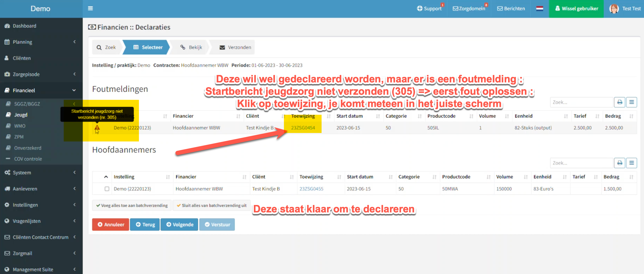The image size is (644, 274).
Task: Click the Verstuur button
Action: pyautogui.click(x=217, y=225)
